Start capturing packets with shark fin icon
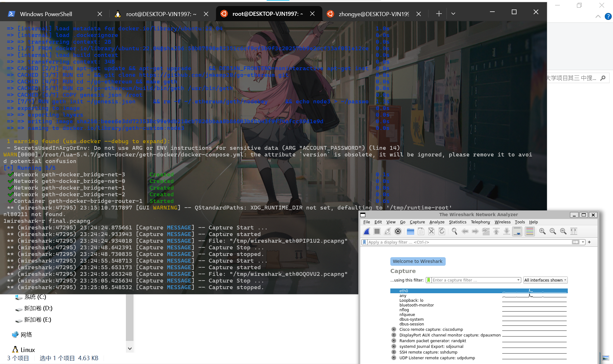Viewport: 613px width, 364px height. tap(367, 231)
